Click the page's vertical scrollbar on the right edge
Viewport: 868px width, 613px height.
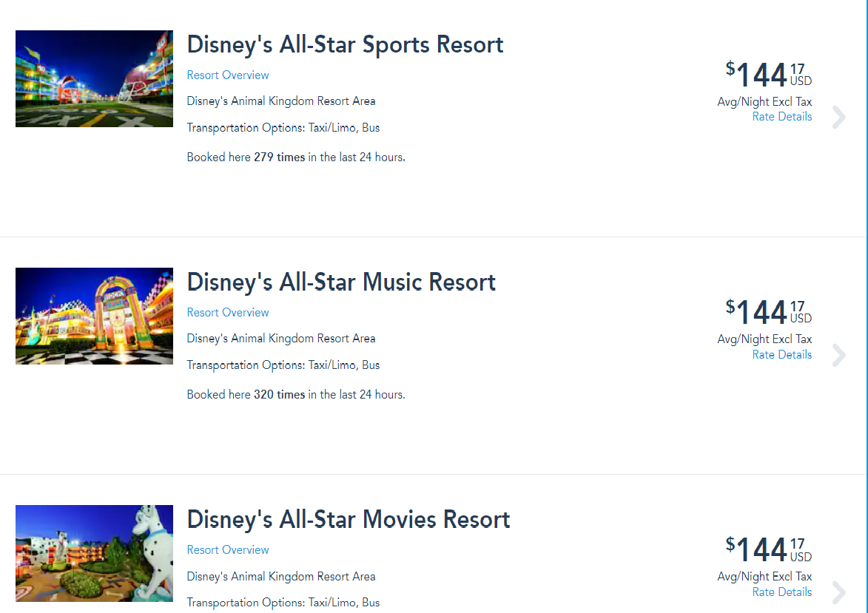867,306
